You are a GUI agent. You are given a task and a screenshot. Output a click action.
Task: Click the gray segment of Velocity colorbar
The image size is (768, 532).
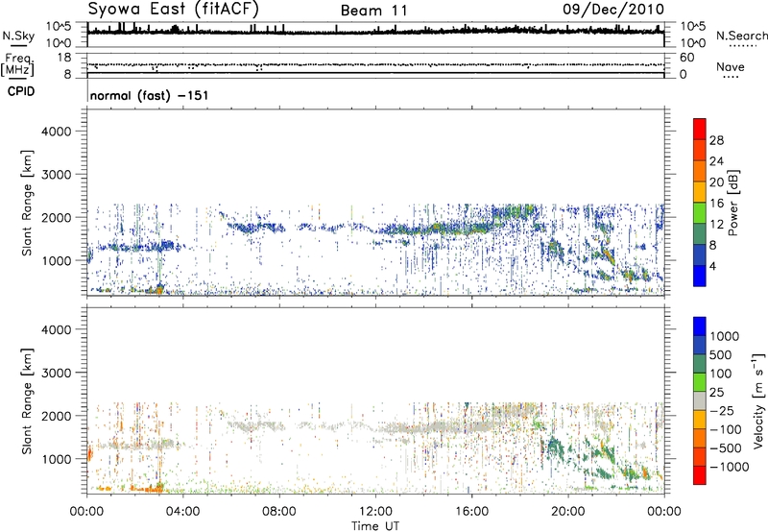pyautogui.click(x=700, y=400)
